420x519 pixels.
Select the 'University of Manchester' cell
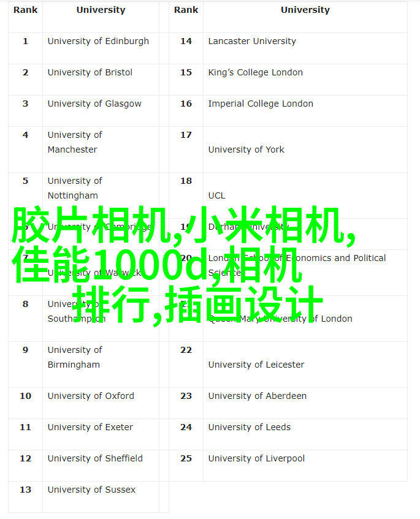[101, 150]
